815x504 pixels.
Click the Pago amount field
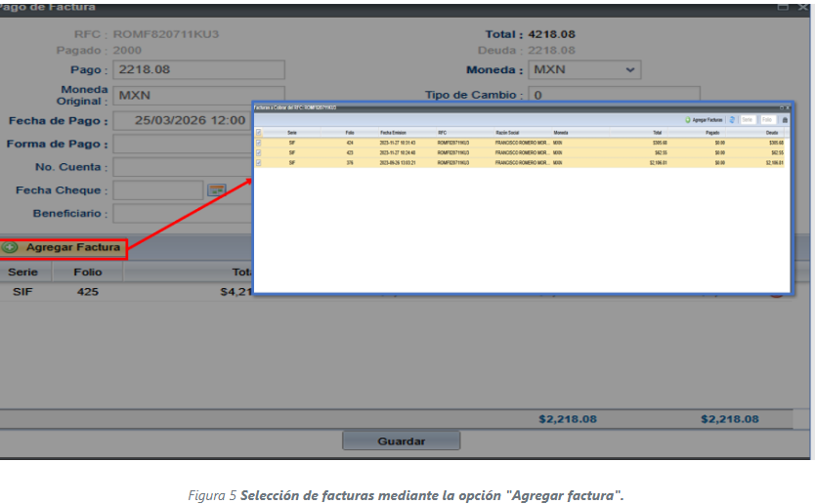pos(198,70)
